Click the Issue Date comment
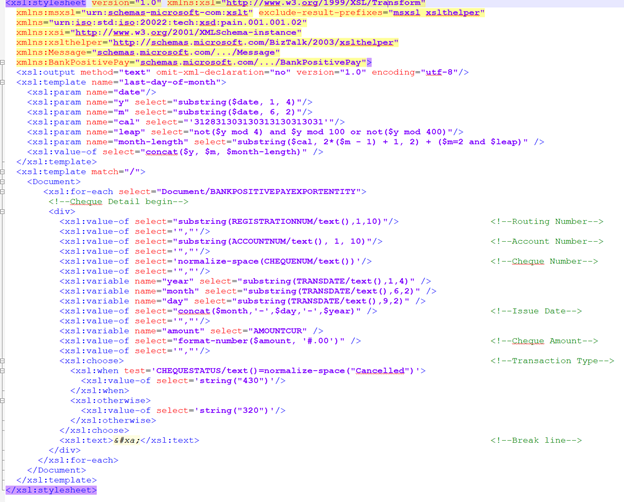 pyautogui.click(x=536, y=311)
